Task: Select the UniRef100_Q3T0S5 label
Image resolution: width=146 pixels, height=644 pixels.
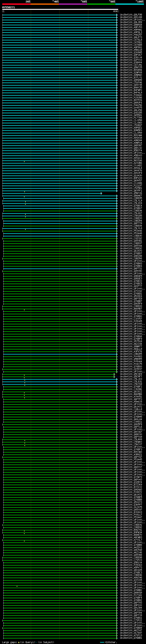Action: pos(131,580)
